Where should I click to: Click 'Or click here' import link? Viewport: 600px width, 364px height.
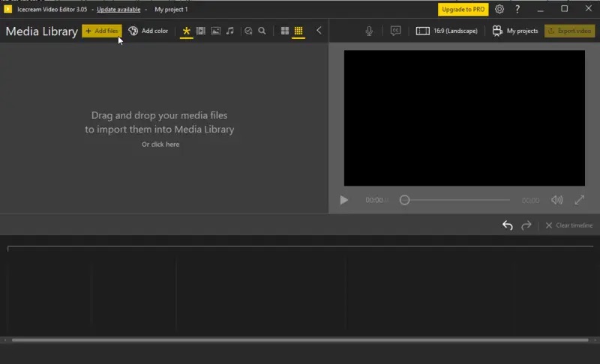(x=160, y=145)
